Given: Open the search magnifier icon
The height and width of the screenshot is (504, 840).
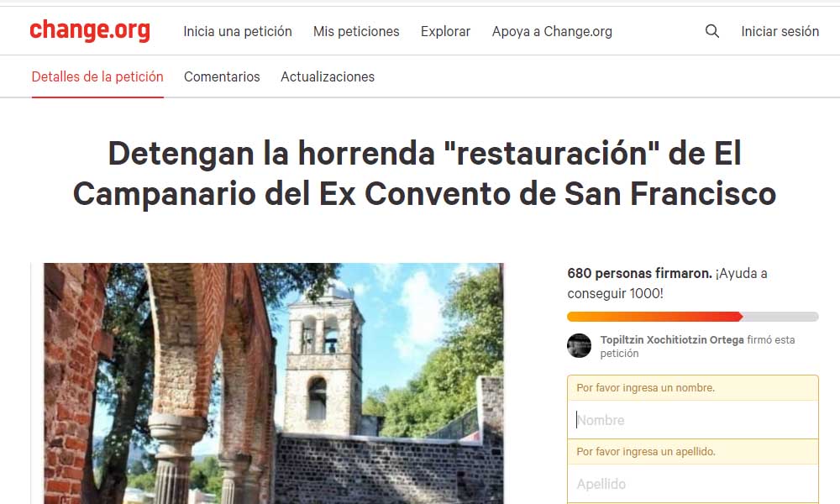Looking at the screenshot, I should pyautogui.click(x=712, y=31).
